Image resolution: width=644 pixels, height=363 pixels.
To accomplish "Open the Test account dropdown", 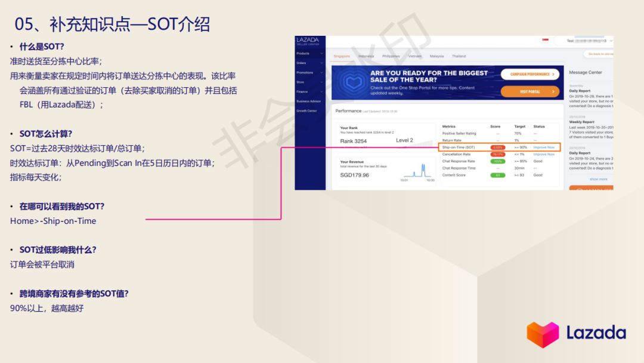I will [589, 41].
